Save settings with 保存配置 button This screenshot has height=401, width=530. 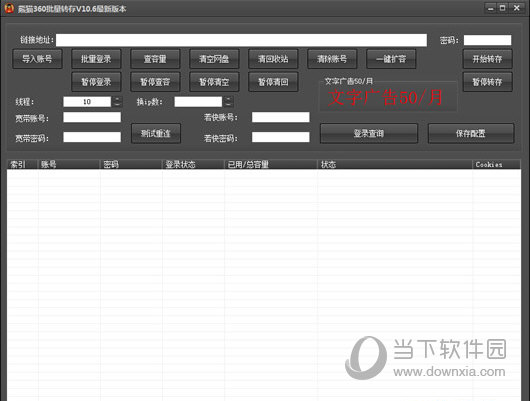click(x=471, y=134)
